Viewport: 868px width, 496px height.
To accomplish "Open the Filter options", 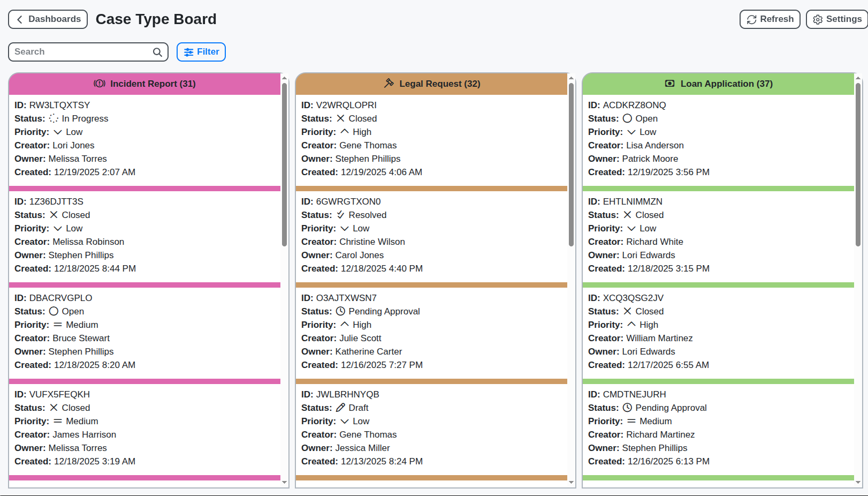I will (x=201, y=51).
